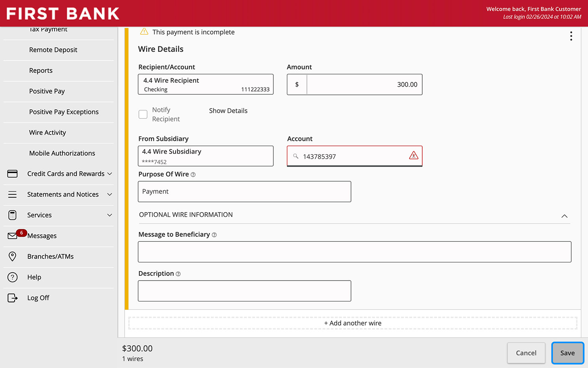The height and width of the screenshot is (368, 588).
Task: Open Branches/ATMs link
Action: [50, 256]
